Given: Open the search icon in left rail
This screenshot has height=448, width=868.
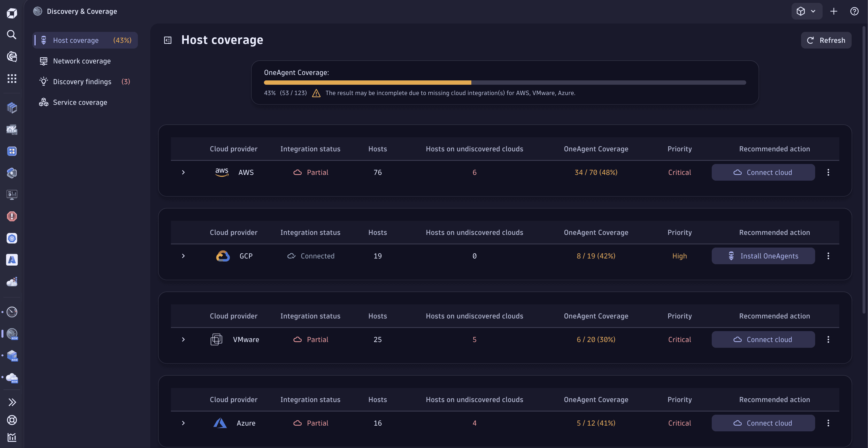Looking at the screenshot, I should [12, 35].
